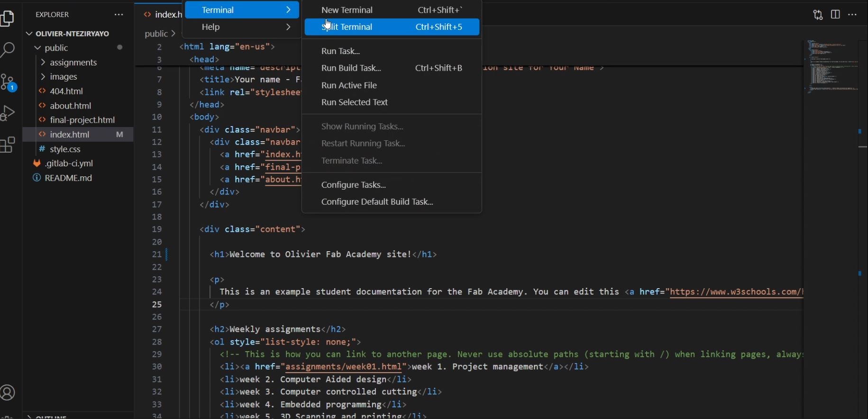This screenshot has width=868, height=419.
Task: Follow the about.h link on line 15
Action: pos(283,180)
